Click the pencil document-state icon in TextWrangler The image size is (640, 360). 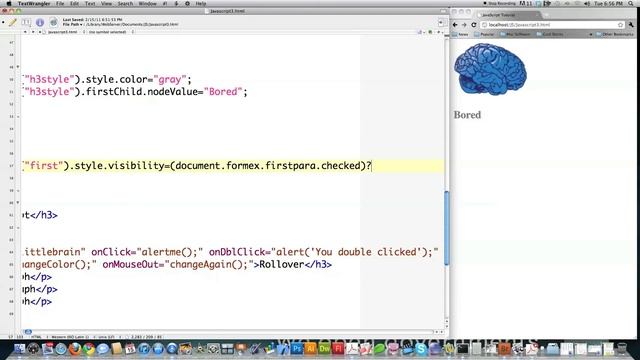[x=13, y=22]
